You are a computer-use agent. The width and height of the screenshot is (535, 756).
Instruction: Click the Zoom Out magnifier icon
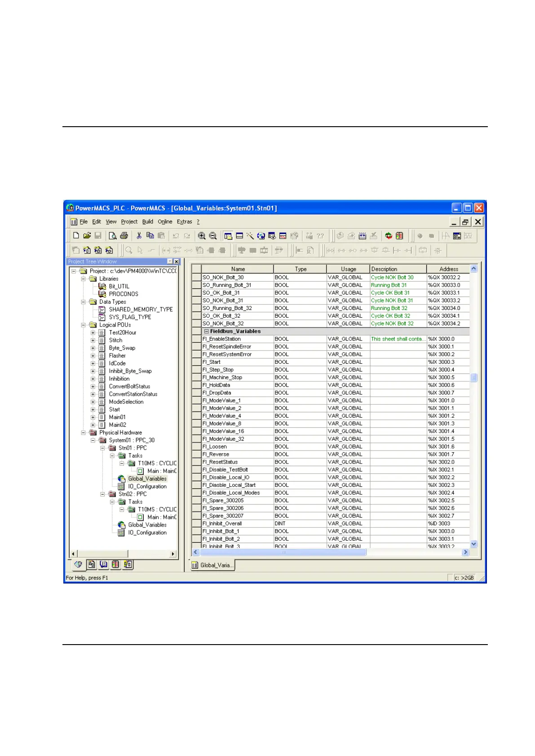click(213, 235)
